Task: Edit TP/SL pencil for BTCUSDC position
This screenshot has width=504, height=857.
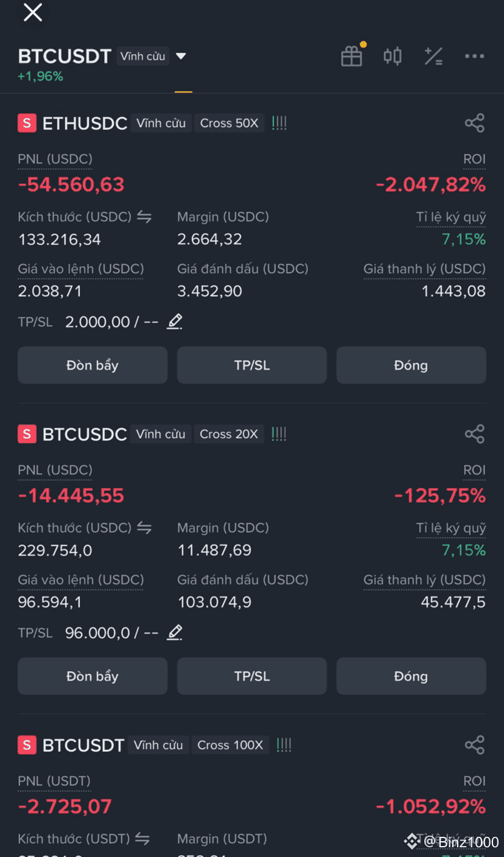Action: click(x=175, y=632)
